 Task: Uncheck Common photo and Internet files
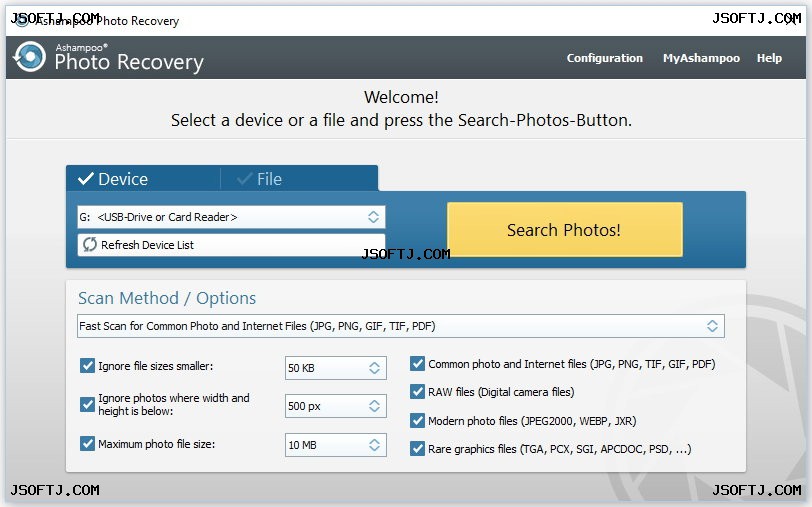click(x=417, y=364)
